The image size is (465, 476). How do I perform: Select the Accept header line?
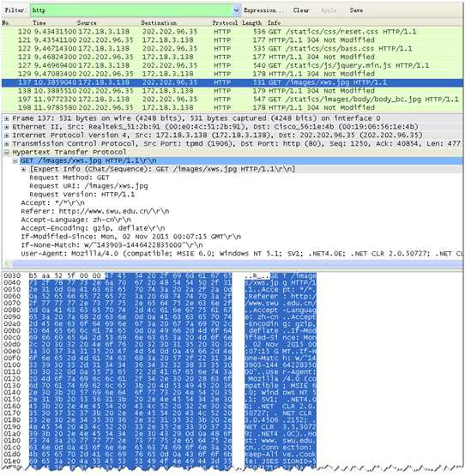pos(53,203)
